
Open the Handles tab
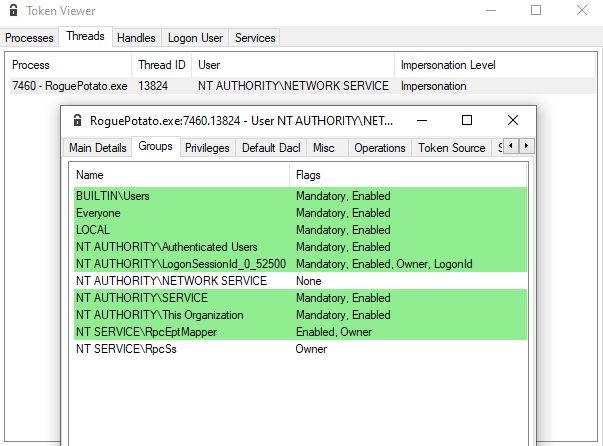136,37
